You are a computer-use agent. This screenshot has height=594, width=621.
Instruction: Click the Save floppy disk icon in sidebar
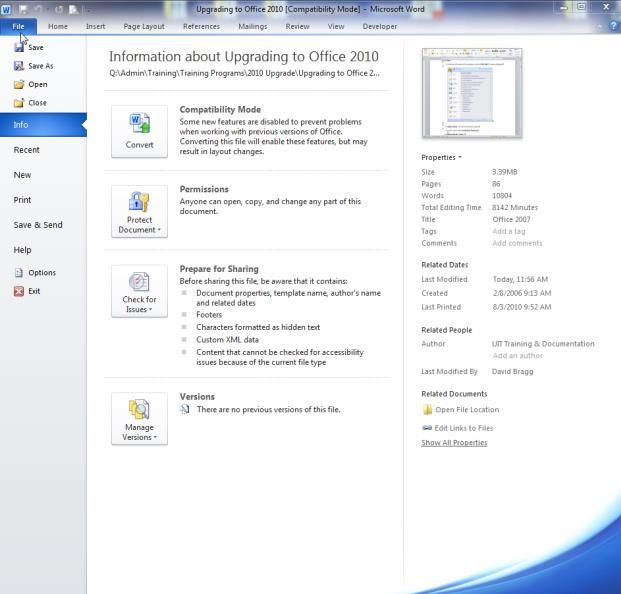tap(19, 47)
